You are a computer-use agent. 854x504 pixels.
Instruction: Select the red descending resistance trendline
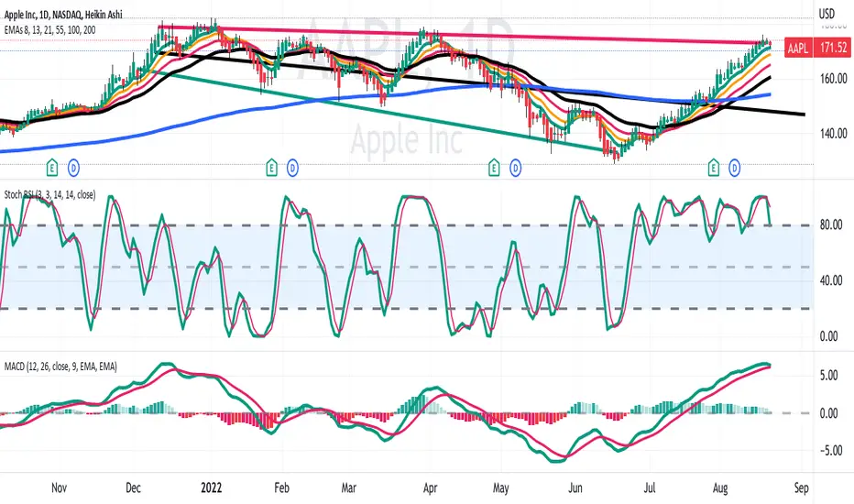463,35
